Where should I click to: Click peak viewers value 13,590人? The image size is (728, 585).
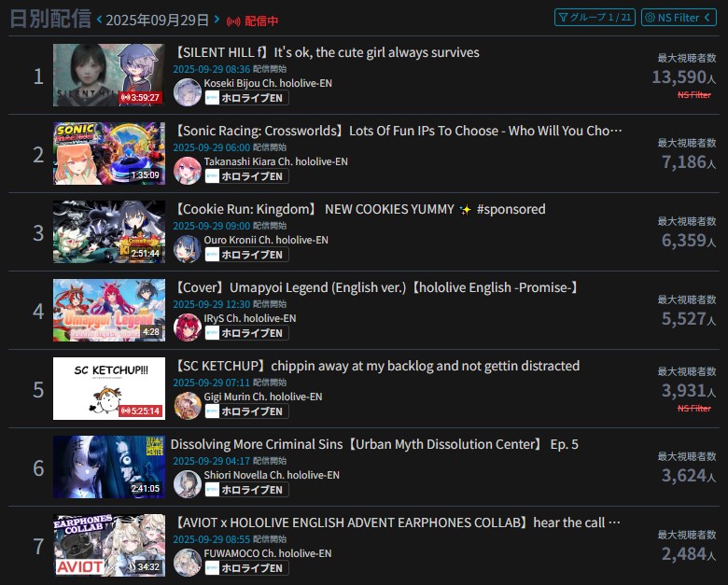[684, 77]
